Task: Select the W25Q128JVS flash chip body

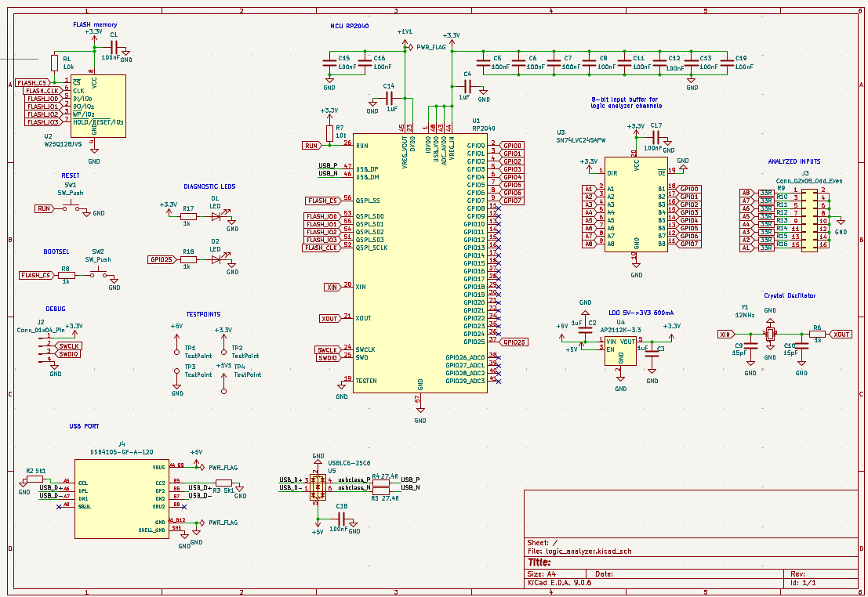Action: point(99,107)
